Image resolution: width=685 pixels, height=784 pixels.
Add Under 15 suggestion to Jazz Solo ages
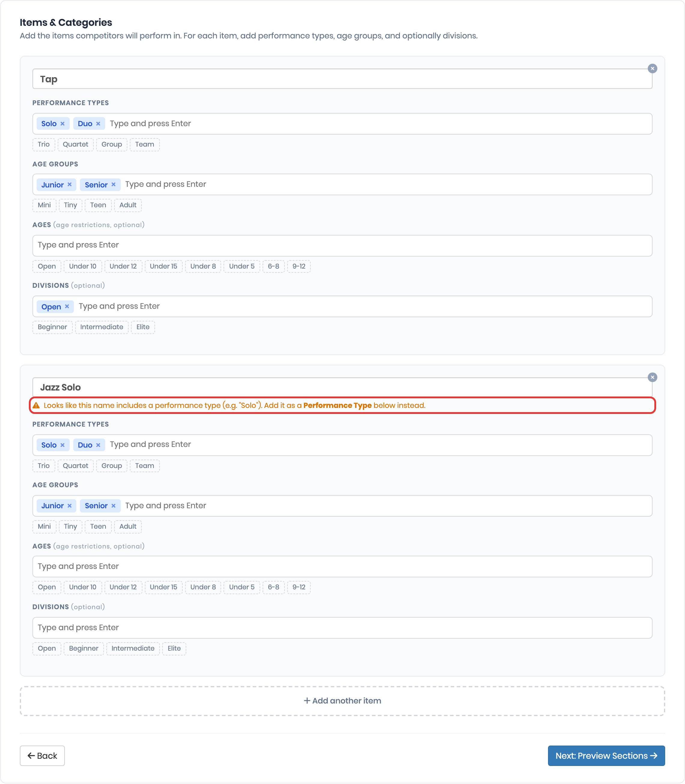click(163, 588)
